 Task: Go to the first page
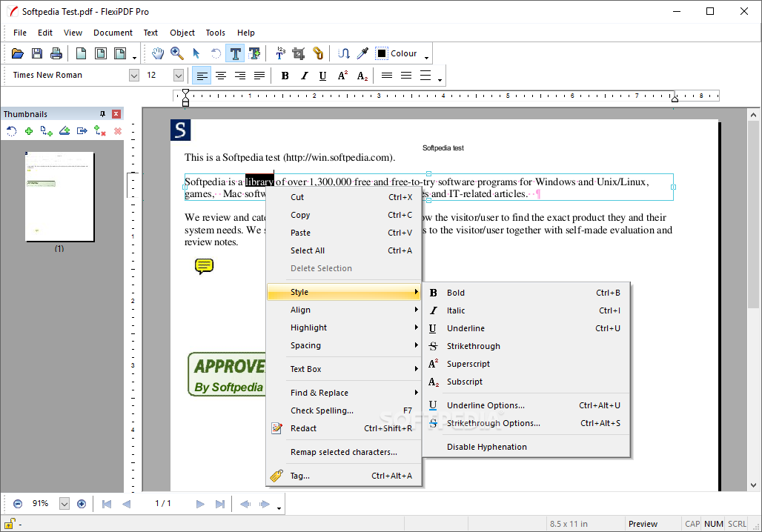107,504
